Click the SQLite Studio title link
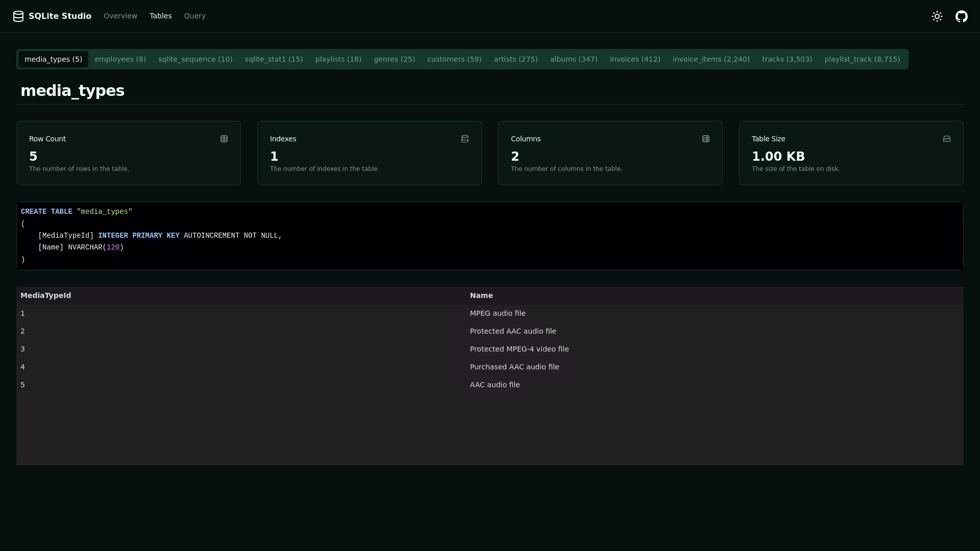 (60, 16)
